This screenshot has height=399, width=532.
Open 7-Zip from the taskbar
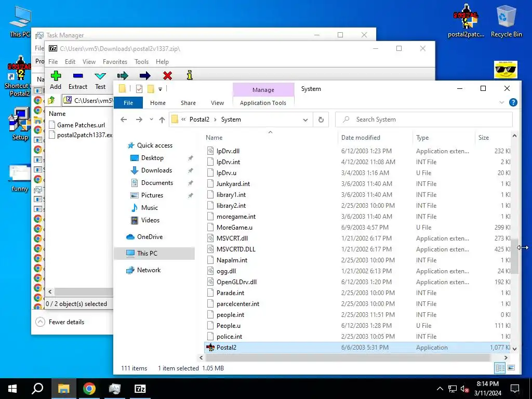pyautogui.click(x=140, y=389)
